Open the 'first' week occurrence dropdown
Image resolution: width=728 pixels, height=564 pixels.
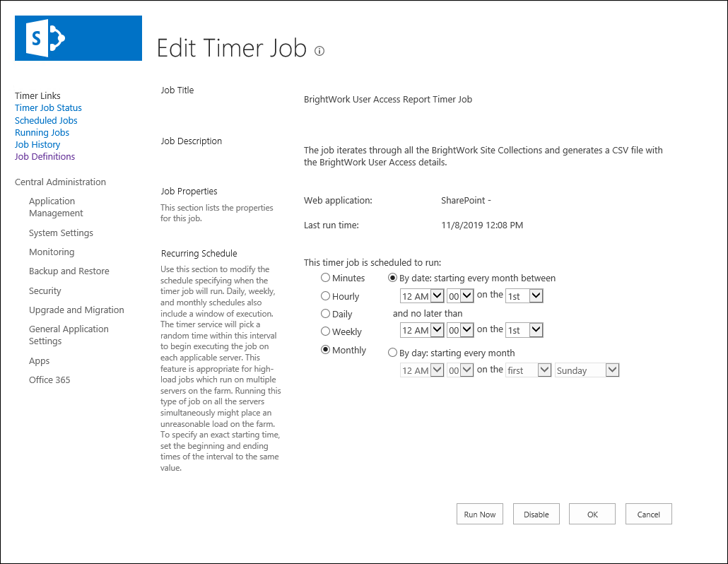pos(529,370)
